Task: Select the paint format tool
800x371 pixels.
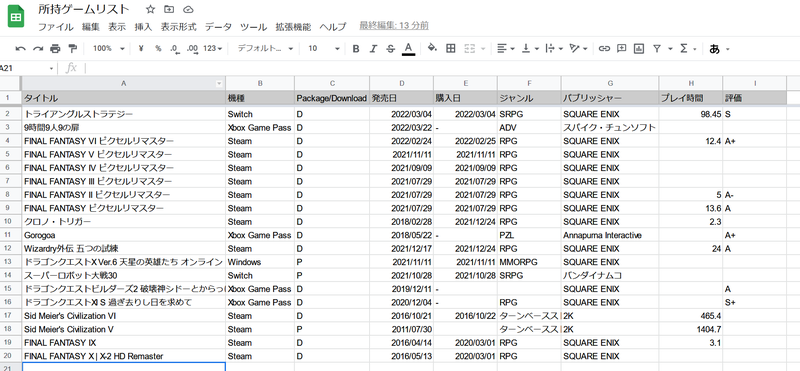Action: tap(72, 48)
